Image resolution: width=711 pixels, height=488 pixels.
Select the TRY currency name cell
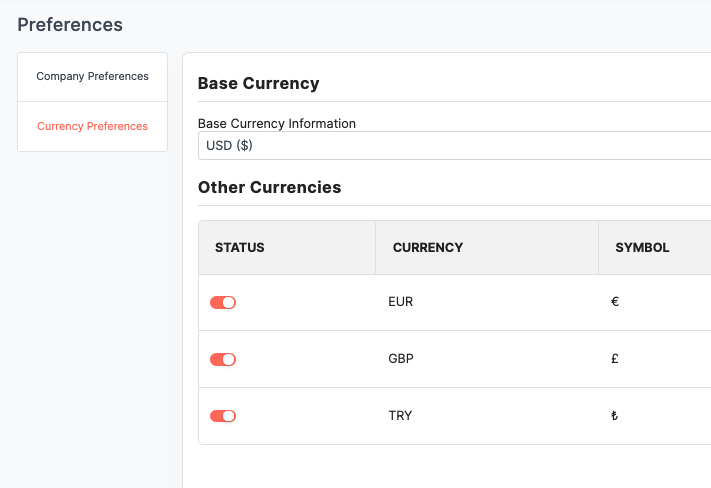tap(400, 416)
